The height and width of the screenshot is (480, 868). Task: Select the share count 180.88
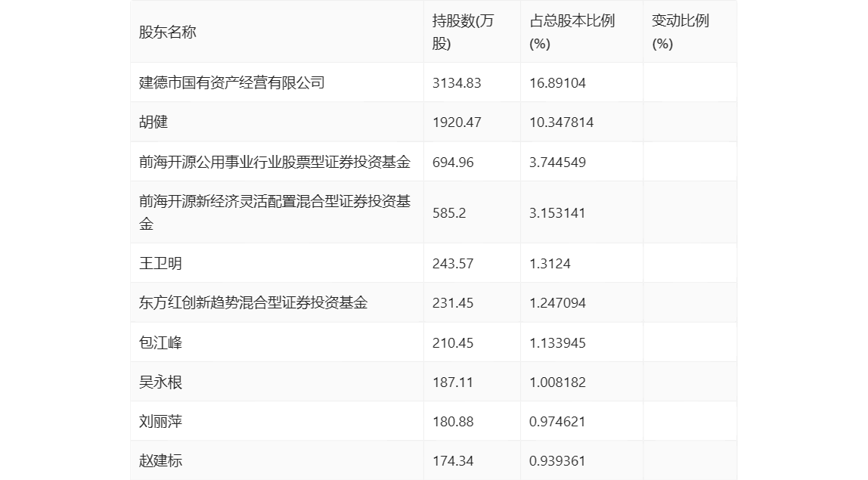pos(453,421)
